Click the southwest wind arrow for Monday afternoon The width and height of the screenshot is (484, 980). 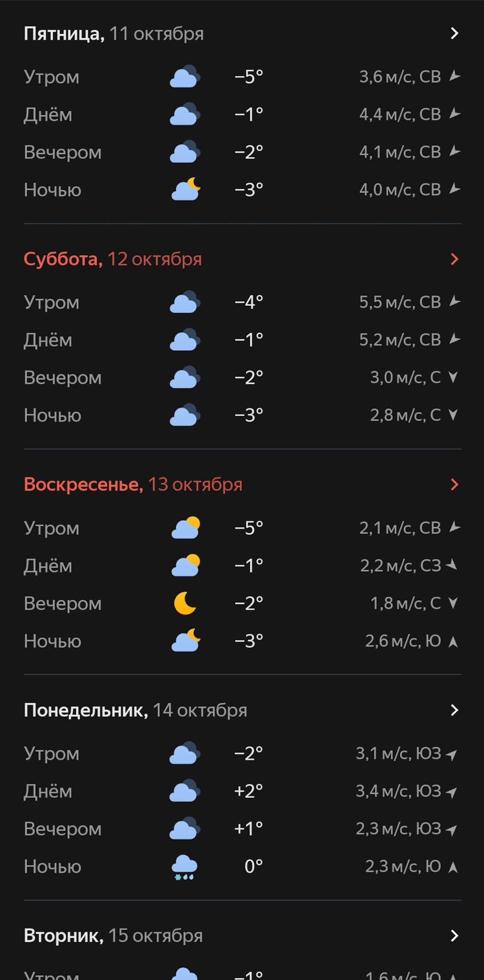(x=451, y=792)
